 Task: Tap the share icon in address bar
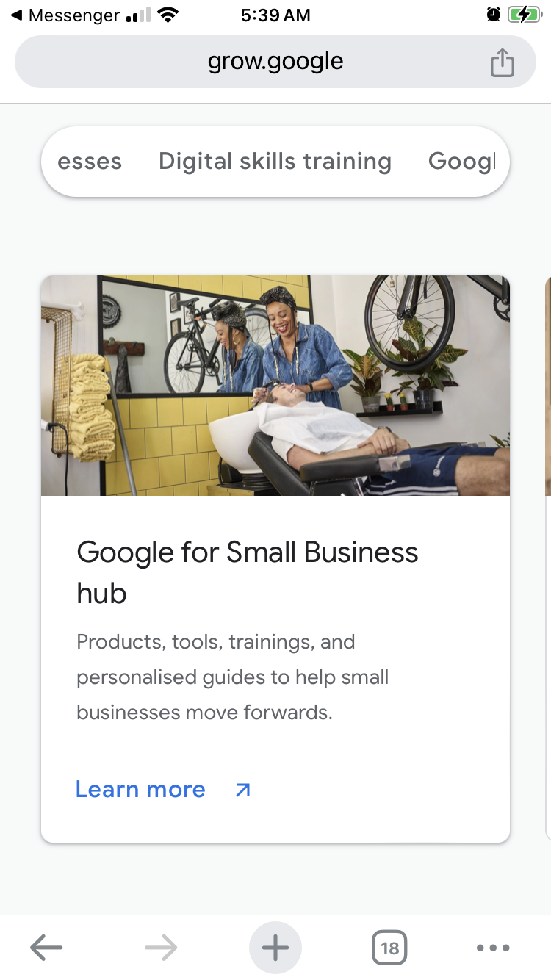click(503, 62)
